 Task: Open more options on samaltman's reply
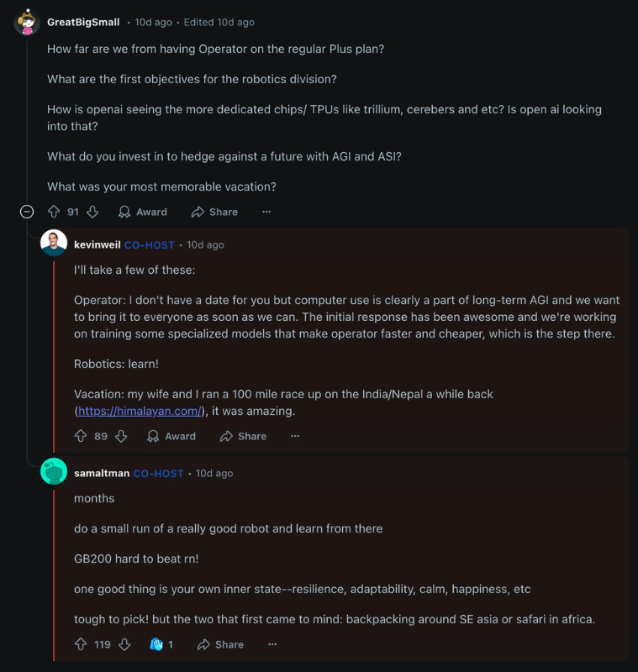coord(272,644)
